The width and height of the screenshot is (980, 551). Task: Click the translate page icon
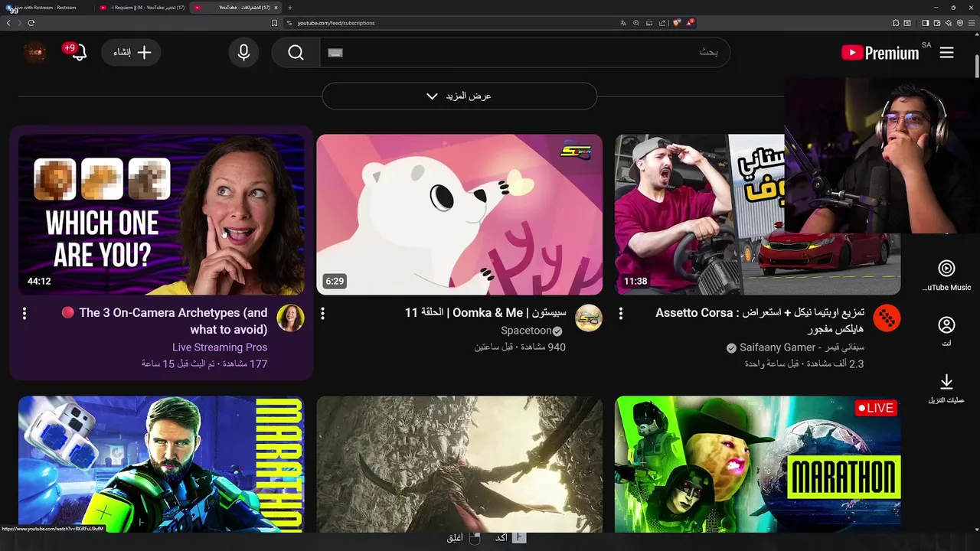623,23
